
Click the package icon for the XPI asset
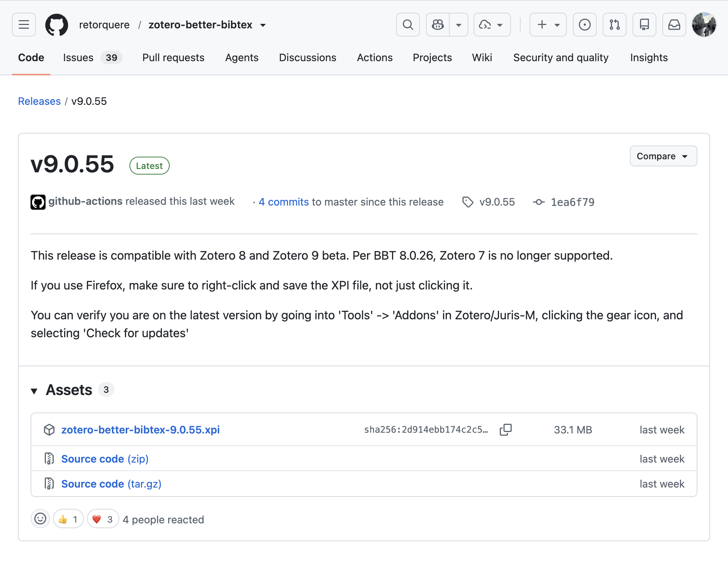coord(49,430)
